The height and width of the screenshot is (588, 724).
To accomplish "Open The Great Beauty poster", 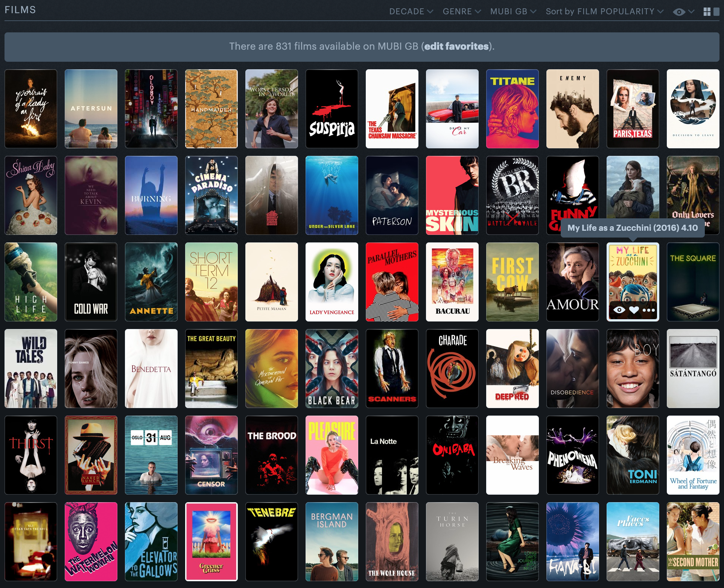I will click(x=211, y=369).
